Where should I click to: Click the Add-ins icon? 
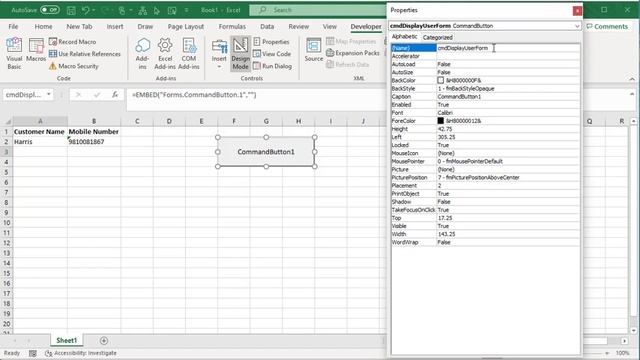click(x=142, y=53)
